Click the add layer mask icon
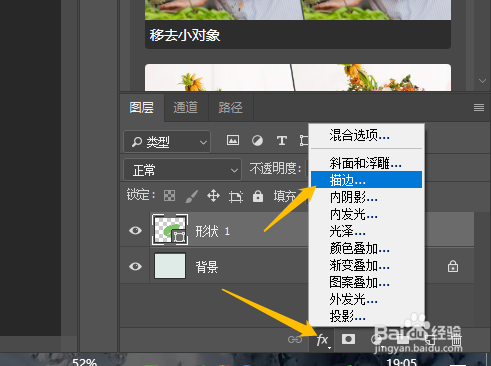The height and width of the screenshot is (366, 491). tap(348, 339)
